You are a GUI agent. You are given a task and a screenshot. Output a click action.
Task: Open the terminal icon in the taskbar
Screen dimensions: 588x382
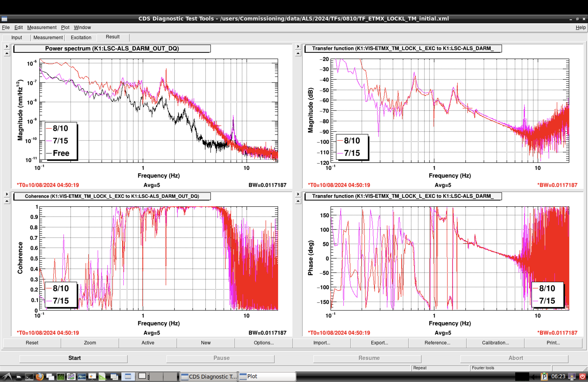(29, 377)
